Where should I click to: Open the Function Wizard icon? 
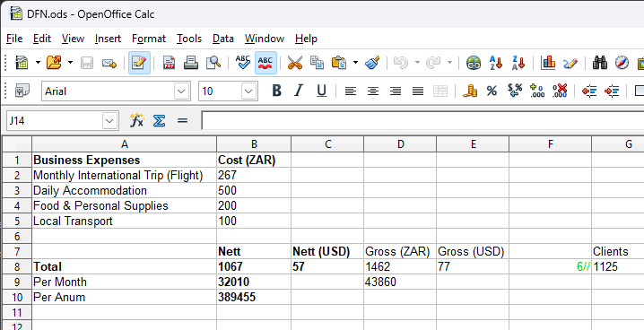click(136, 121)
